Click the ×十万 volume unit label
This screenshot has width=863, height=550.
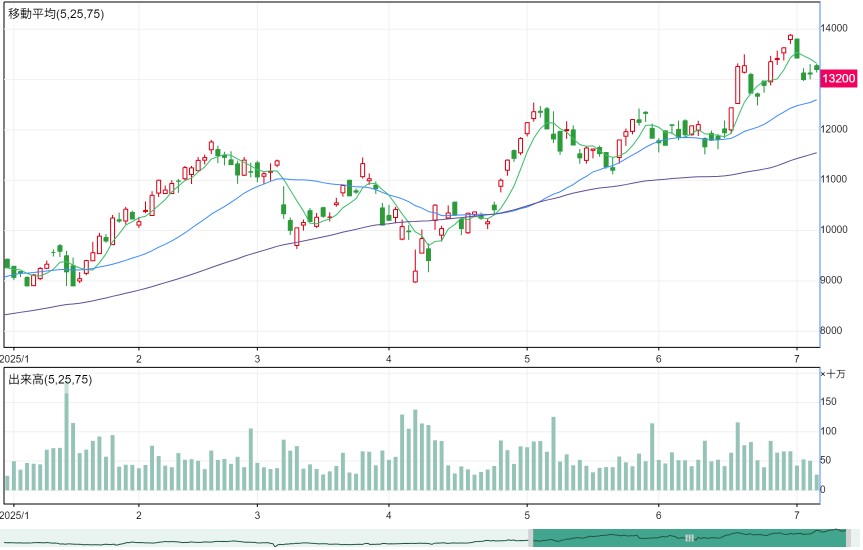(833, 374)
